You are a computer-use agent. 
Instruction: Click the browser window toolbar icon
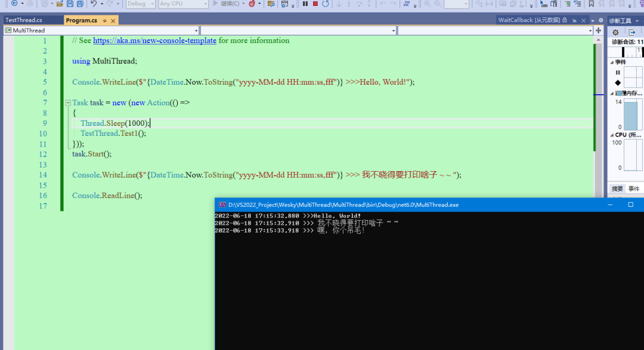[x=284, y=4]
